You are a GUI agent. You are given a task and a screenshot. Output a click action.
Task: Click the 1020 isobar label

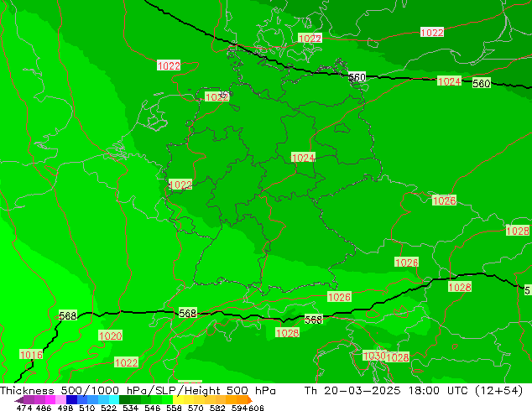[x=110, y=336]
